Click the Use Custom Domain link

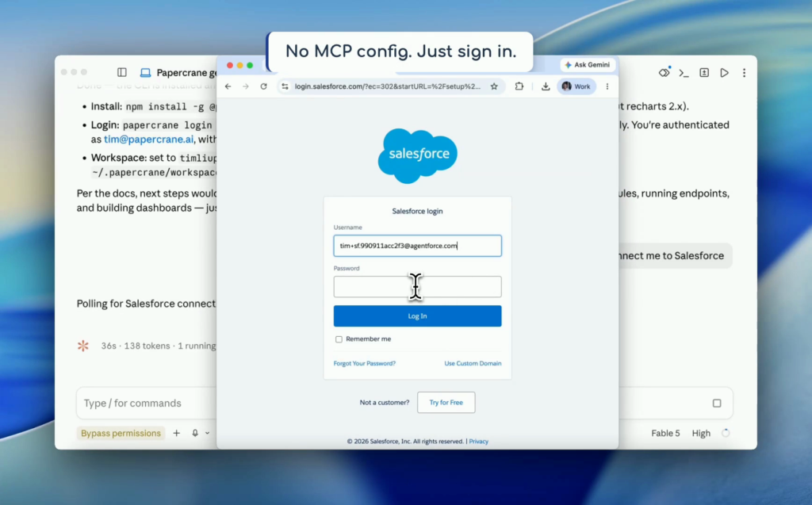(x=473, y=364)
